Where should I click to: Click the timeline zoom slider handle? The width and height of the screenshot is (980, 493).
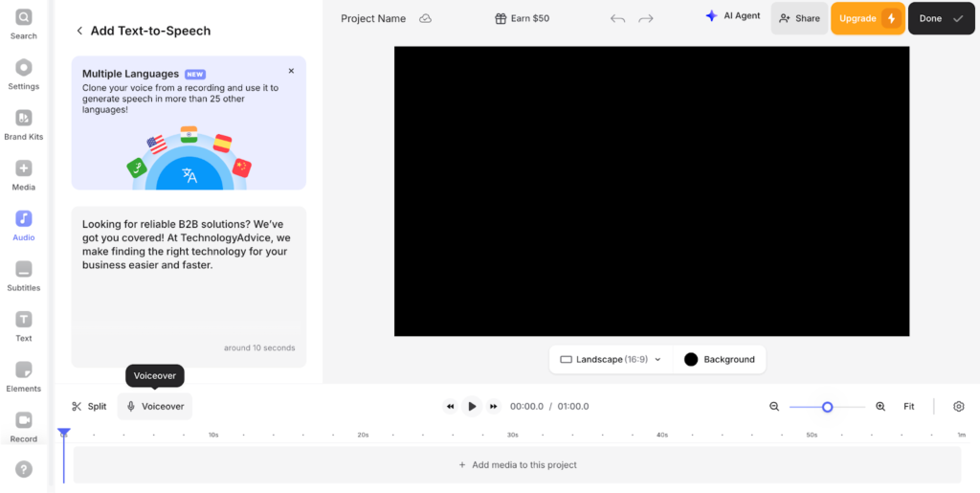click(828, 407)
